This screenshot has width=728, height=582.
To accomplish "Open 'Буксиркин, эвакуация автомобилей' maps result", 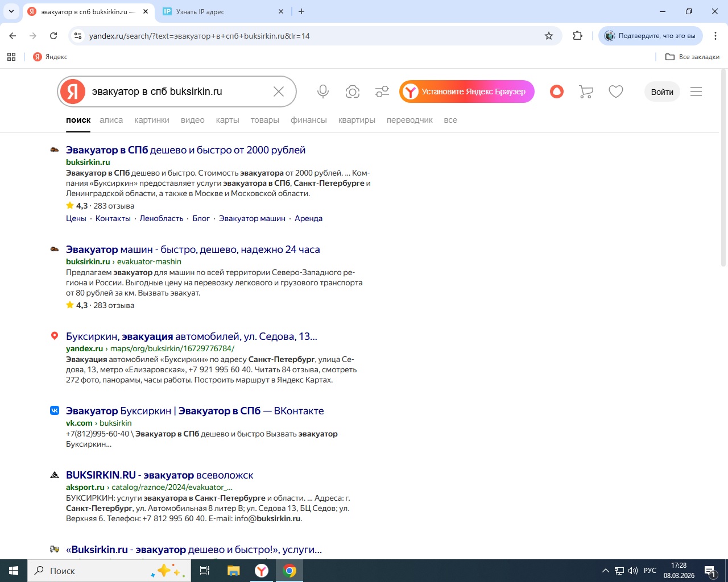I will [192, 336].
